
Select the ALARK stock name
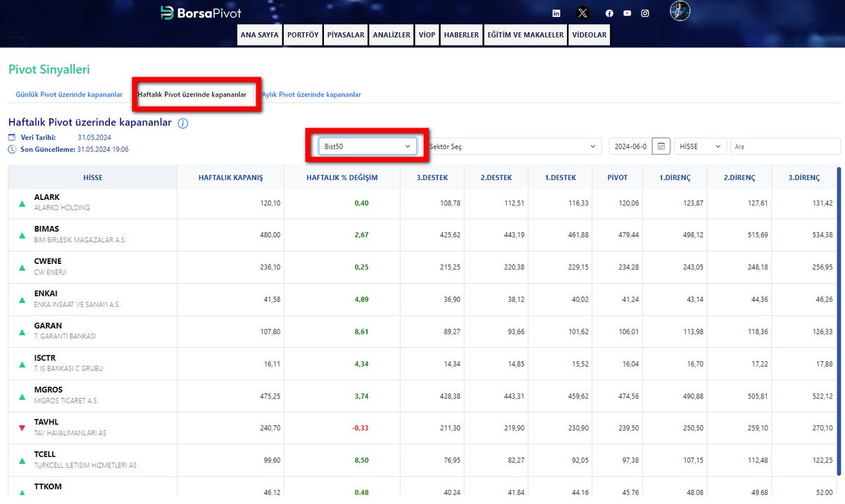[47, 198]
